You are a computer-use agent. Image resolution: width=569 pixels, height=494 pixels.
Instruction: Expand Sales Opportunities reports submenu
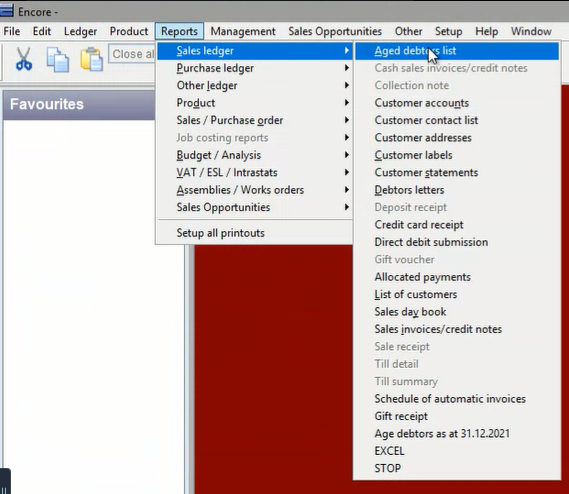255,208
